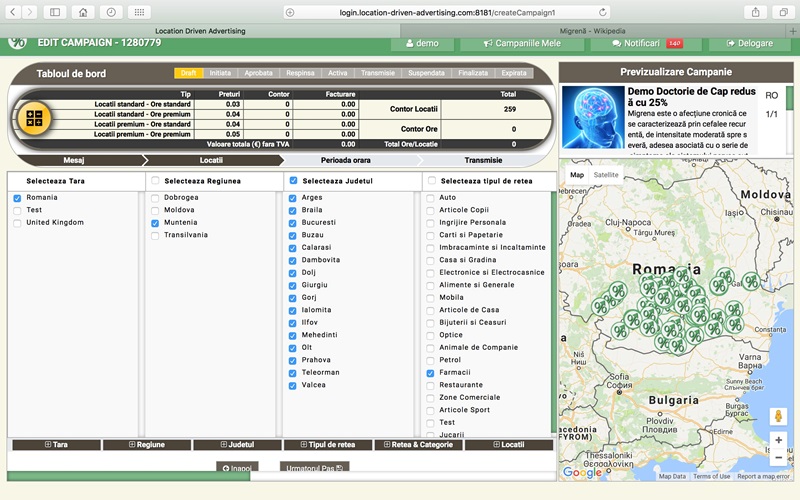Show the browser history clock icon
800x500 pixels.
(111, 12)
